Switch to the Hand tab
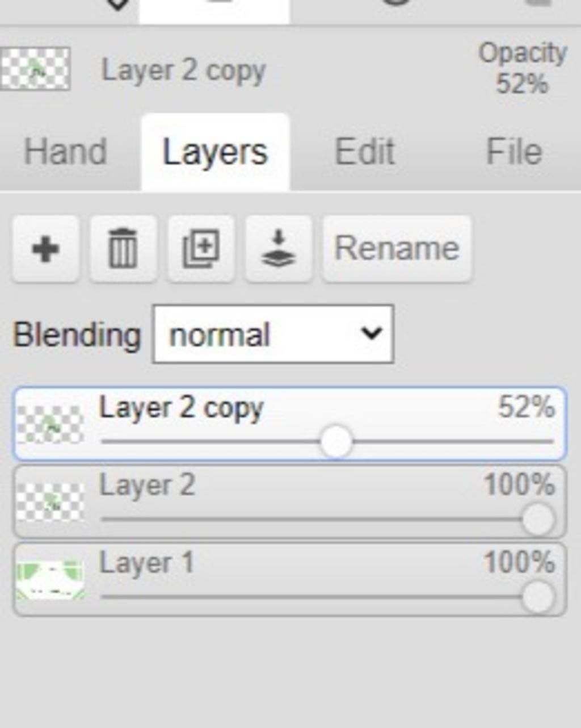581x728 pixels. [65, 152]
